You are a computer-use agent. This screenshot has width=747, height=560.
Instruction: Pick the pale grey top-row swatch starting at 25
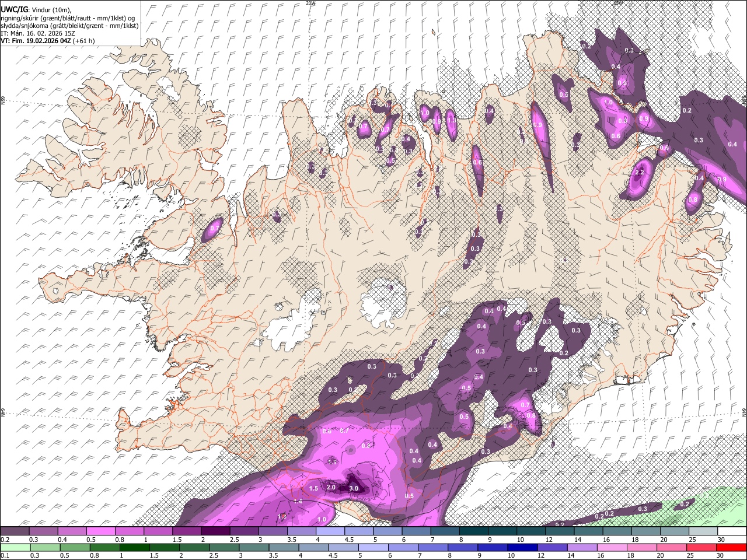click(704, 531)
